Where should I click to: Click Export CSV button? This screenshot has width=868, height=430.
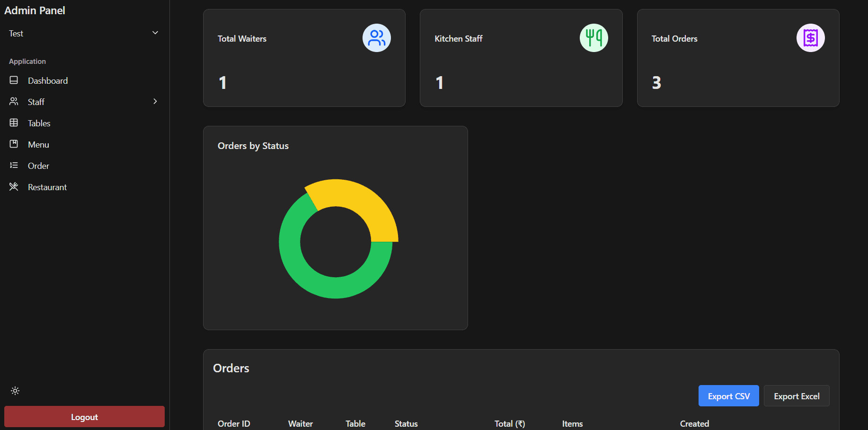(729, 396)
